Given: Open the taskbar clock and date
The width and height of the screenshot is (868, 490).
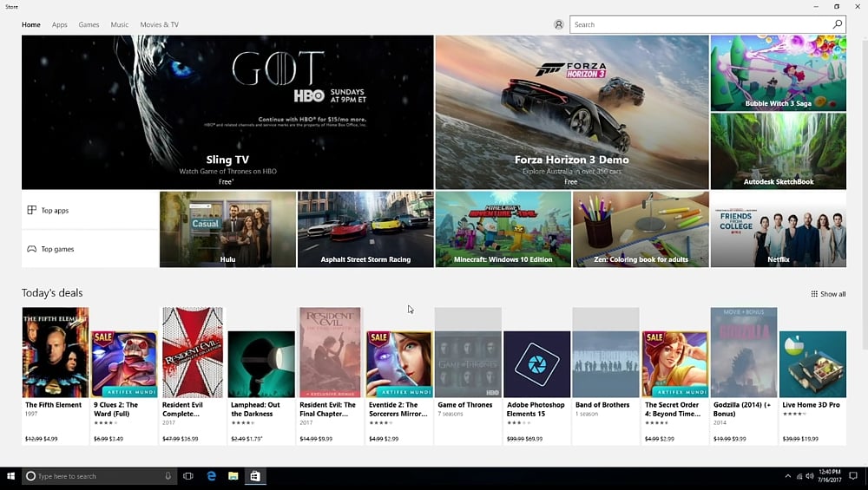Looking at the screenshot, I should [x=829, y=476].
